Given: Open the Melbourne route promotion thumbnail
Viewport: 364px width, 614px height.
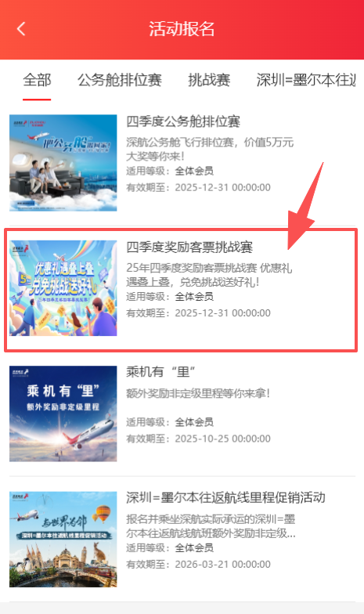Looking at the screenshot, I should coord(63,539).
